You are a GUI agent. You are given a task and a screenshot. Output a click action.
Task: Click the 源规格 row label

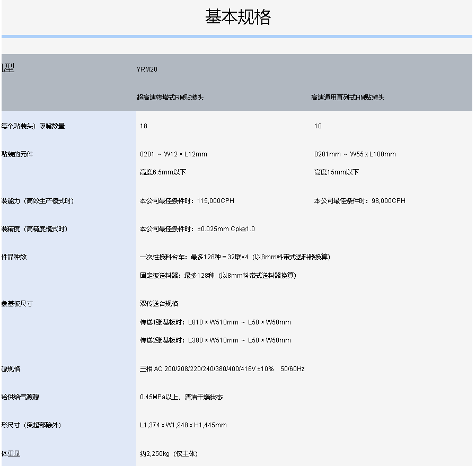tap(11, 369)
